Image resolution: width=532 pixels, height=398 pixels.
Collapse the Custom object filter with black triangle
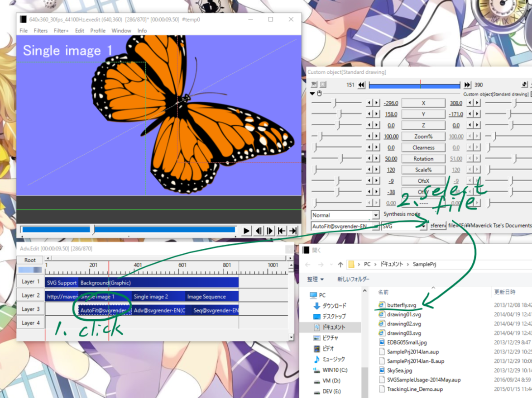312,94
